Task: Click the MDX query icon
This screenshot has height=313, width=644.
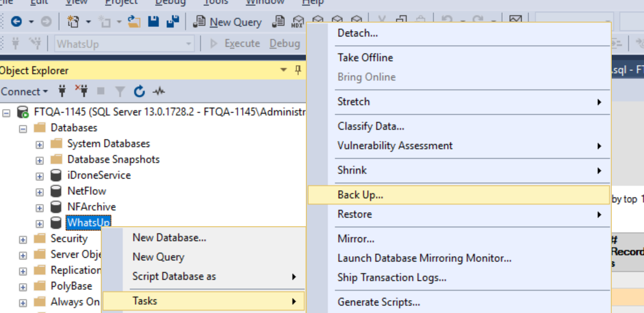Action: coord(298,22)
